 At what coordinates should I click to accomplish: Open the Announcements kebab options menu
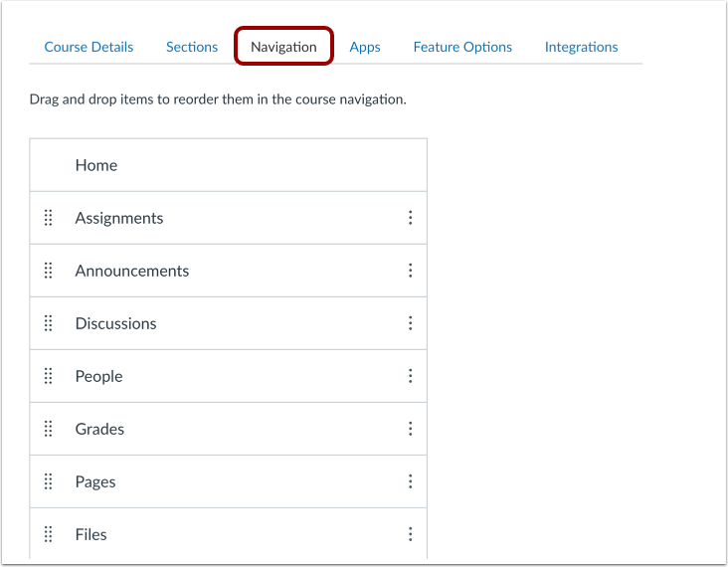410,271
